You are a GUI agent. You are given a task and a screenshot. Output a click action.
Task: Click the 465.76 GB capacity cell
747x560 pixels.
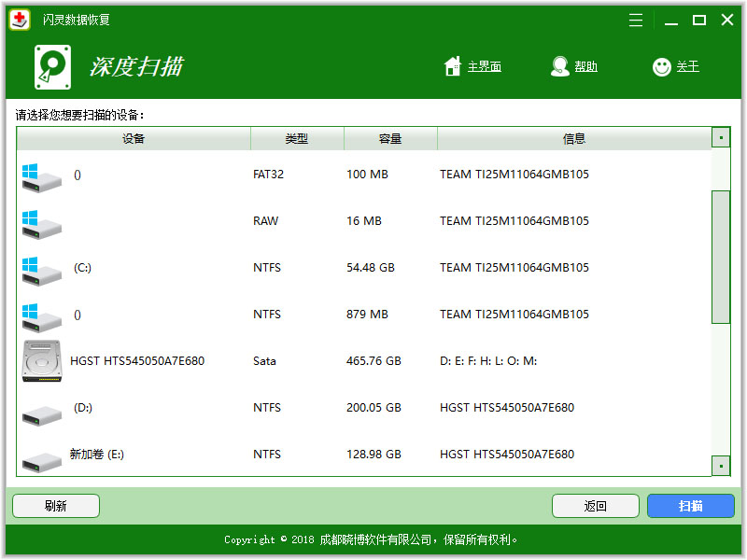point(374,361)
